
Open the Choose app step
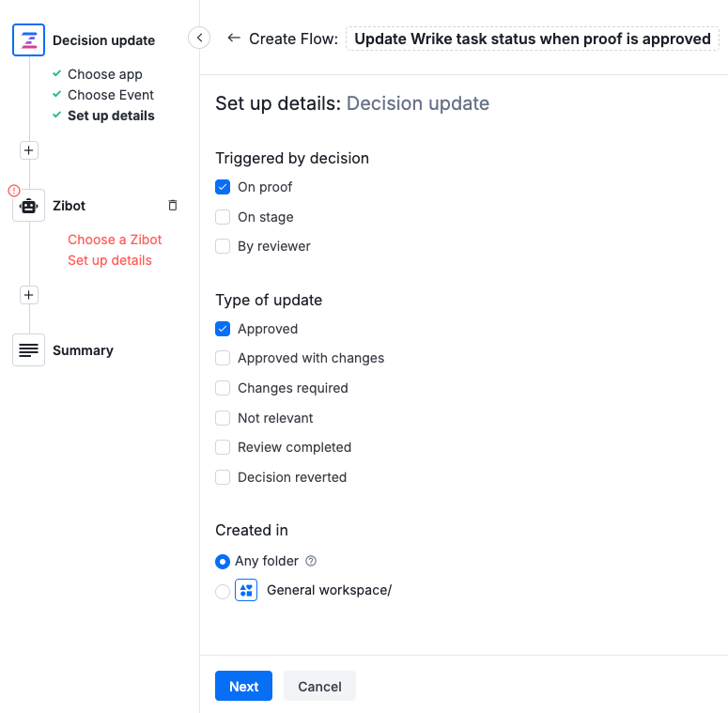[x=105, y=74]
